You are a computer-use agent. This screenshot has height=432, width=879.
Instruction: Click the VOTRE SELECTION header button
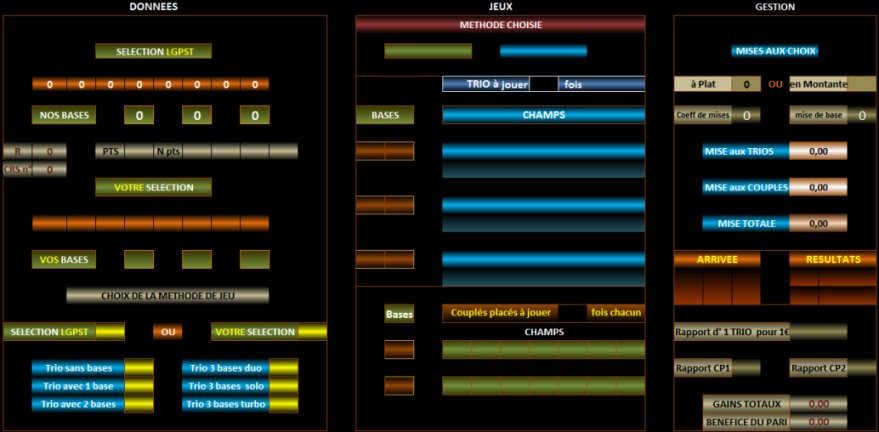pyautogui.click(x=153, y=187)
